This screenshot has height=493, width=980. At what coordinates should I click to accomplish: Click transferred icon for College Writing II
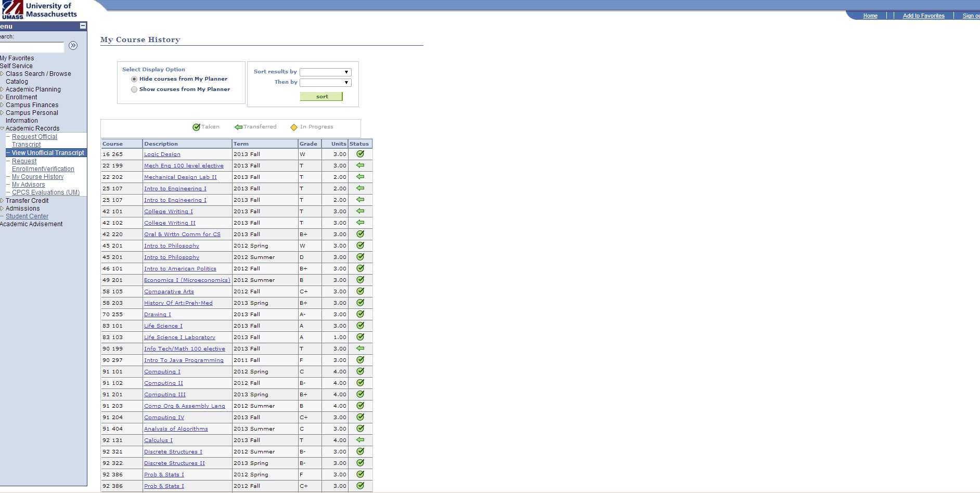click(360, 223)
